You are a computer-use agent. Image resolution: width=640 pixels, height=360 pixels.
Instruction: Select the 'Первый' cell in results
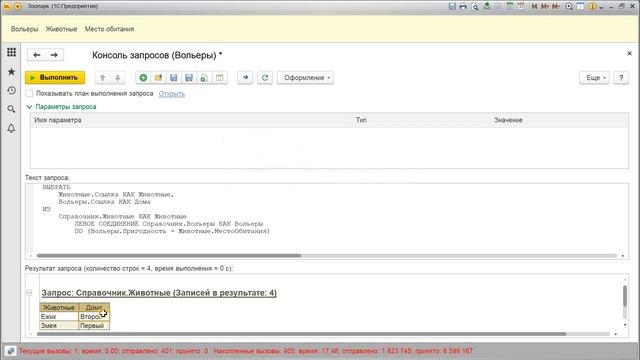click(x=94, y=326)
